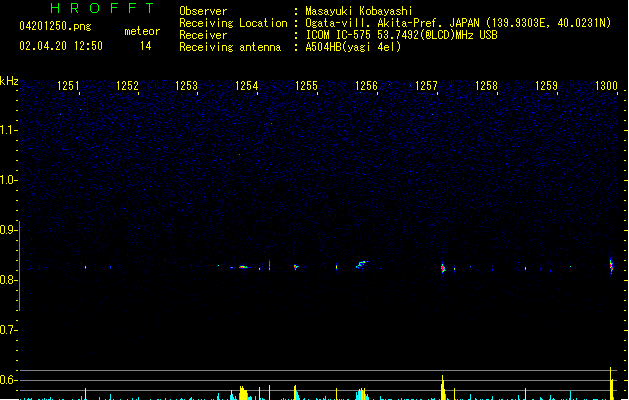629x400 pixels.
Task: Click the 1258 time marker
Action: point(486,86)
